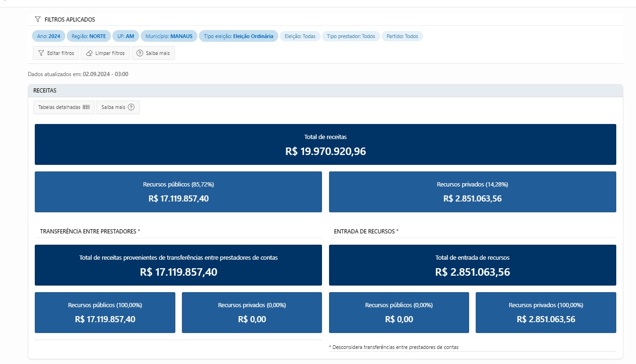
Task: Click the Total de entrada de recursos card
Action: 472,265
